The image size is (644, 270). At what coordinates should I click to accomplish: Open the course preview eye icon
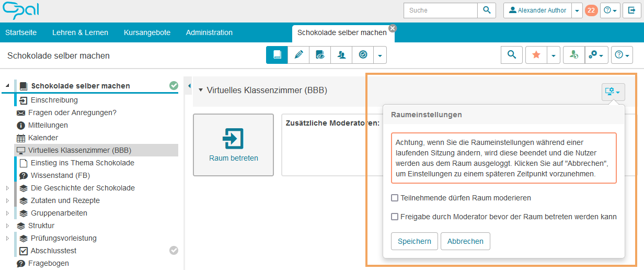(x=320, y=54)
